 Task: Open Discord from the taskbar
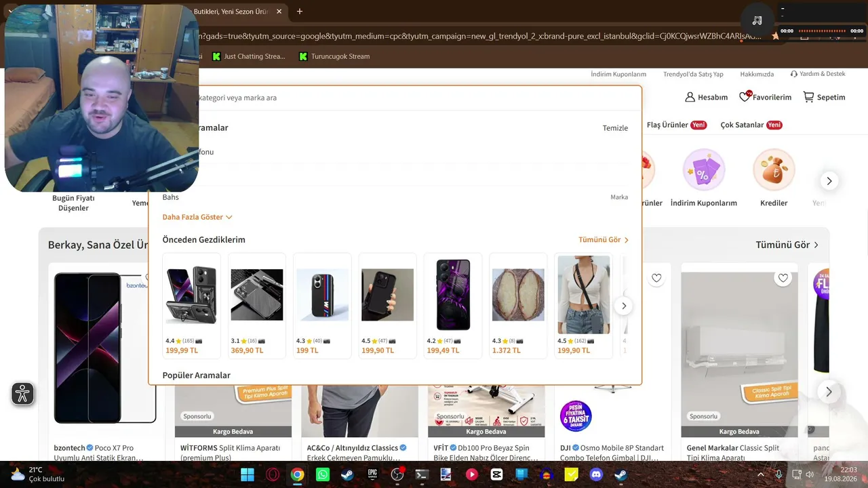[596, 475]
